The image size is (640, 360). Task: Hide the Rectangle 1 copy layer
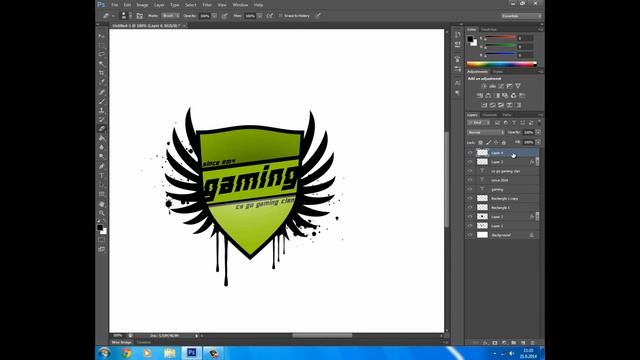[x=470, y=198]
